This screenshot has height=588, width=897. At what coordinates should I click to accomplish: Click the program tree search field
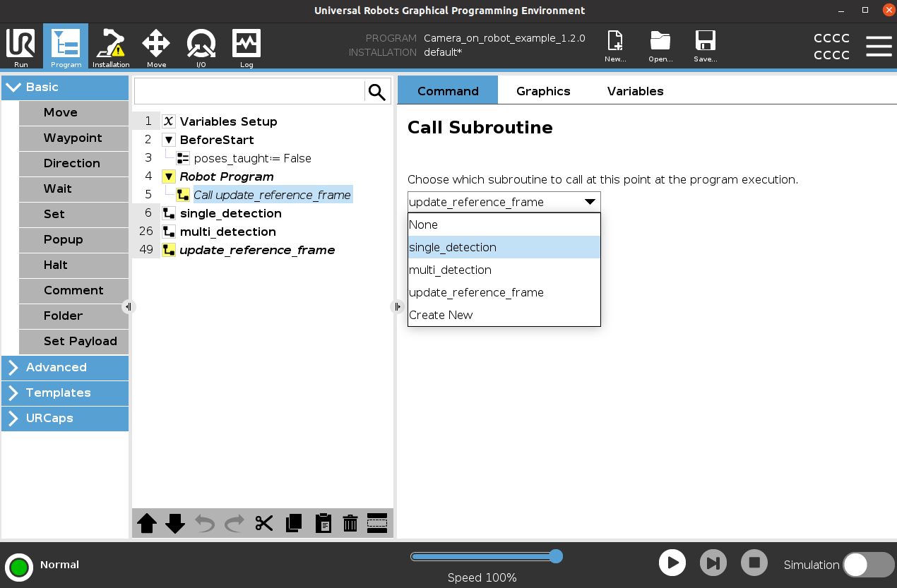tap(249, 92)
